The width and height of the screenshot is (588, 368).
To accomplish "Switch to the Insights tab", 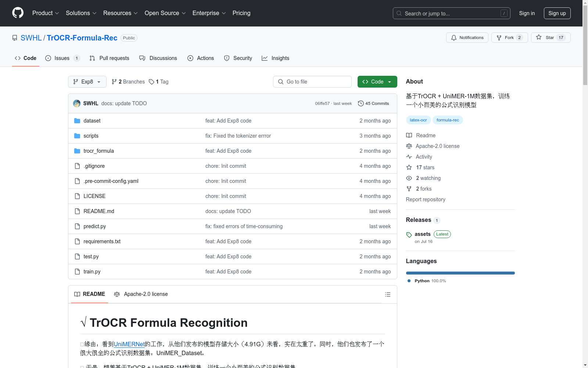I will pos(276,58).
